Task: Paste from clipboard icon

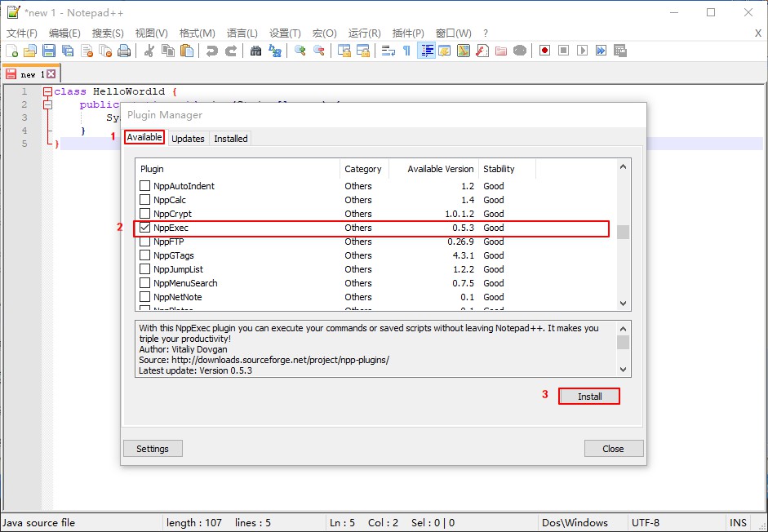Action: 187,51
